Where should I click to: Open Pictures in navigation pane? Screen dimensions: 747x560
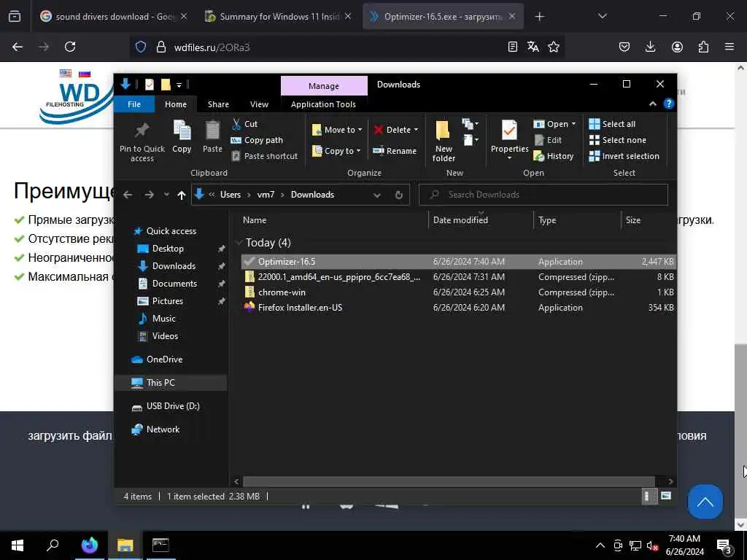tap(160, 301)
